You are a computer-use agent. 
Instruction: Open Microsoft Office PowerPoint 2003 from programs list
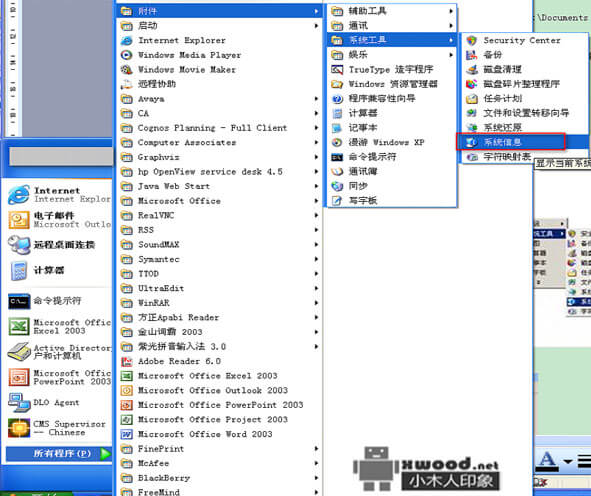(219, 405)
